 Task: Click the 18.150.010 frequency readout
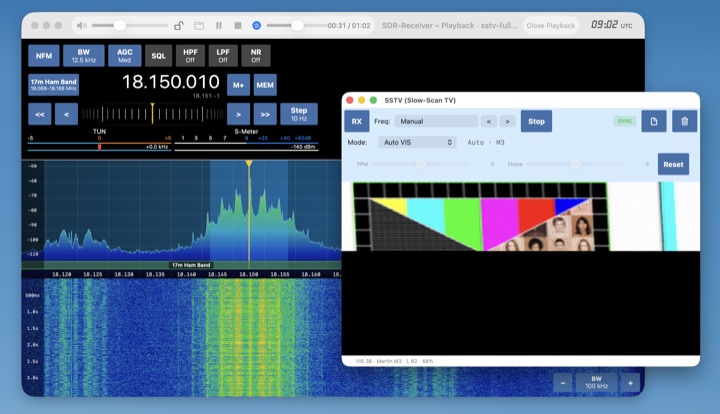point(171,82)
